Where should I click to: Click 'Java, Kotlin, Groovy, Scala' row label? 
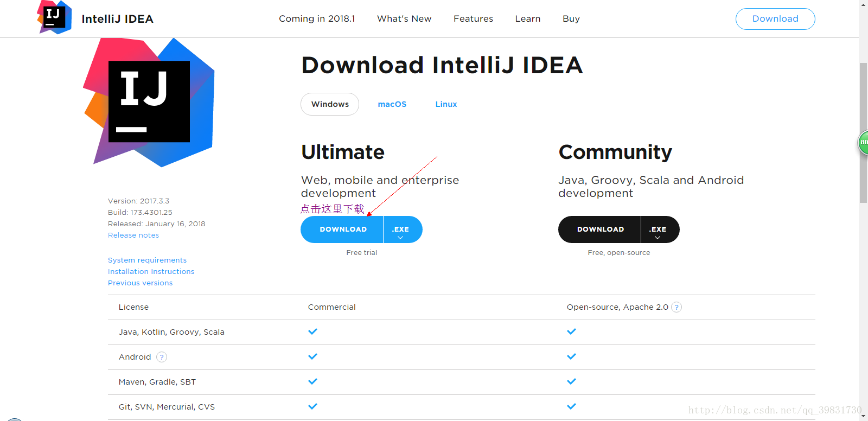tap(171, 332)
